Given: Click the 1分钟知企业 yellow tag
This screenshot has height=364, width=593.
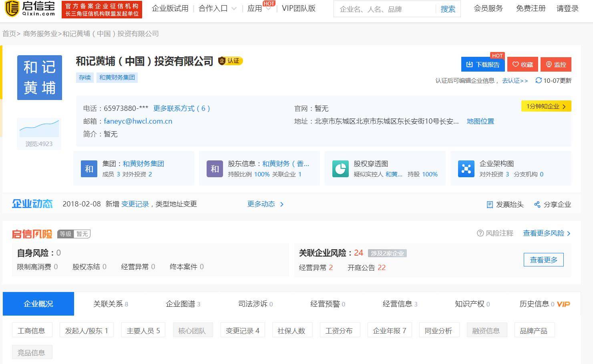Looking at the screenshot, I should (x=546, y=106).
